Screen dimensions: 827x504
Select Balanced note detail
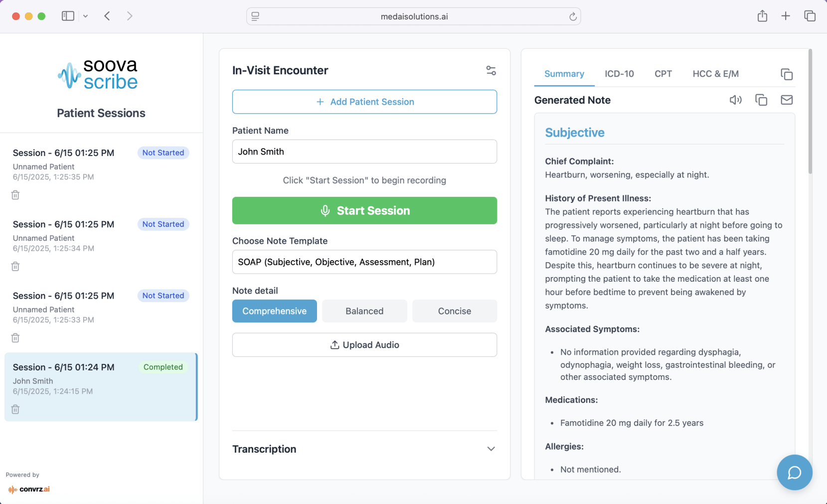(x=364, y=311)
